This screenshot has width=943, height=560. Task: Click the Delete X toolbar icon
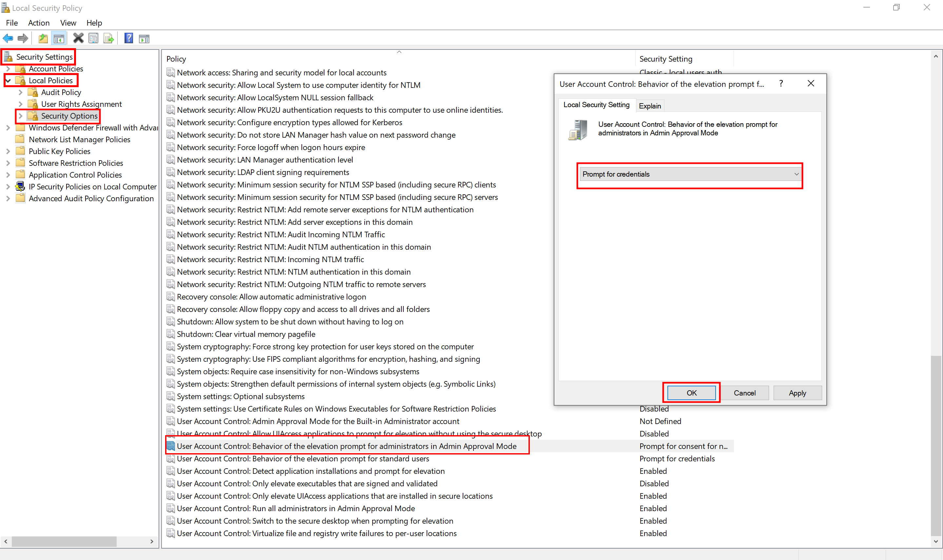point(78,38)
